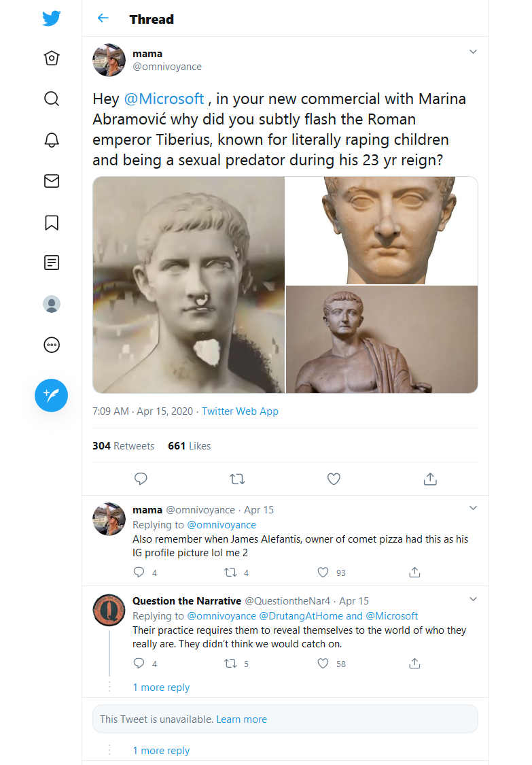Screen dimensions: 532x765
Task: Open the main tweet's chevron menu
Action: pyautogui.click(x=473, y=52)
